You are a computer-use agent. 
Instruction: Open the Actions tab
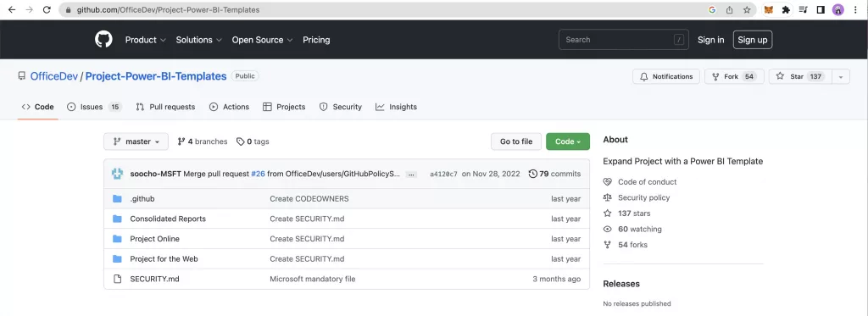[229, 107]
